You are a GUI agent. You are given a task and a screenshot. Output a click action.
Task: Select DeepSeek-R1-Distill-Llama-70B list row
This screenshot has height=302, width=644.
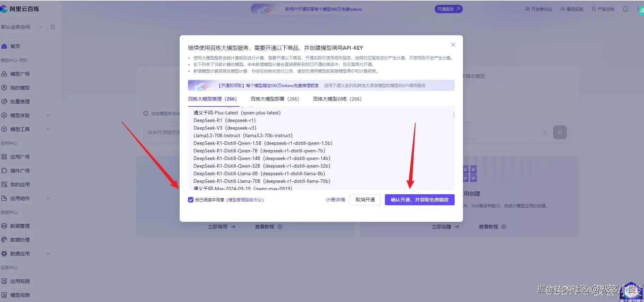click(262, 181)
